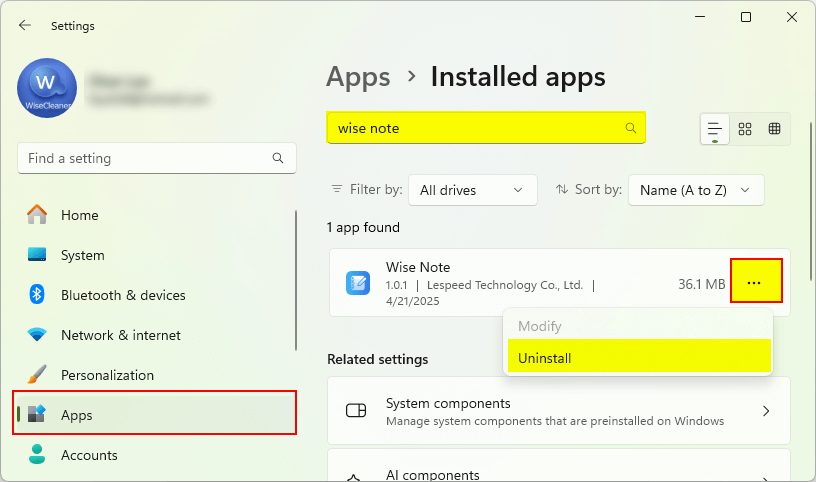Maximize the Settings window
Viewport: 816px width, 482px height.
[x=746, y=17]
